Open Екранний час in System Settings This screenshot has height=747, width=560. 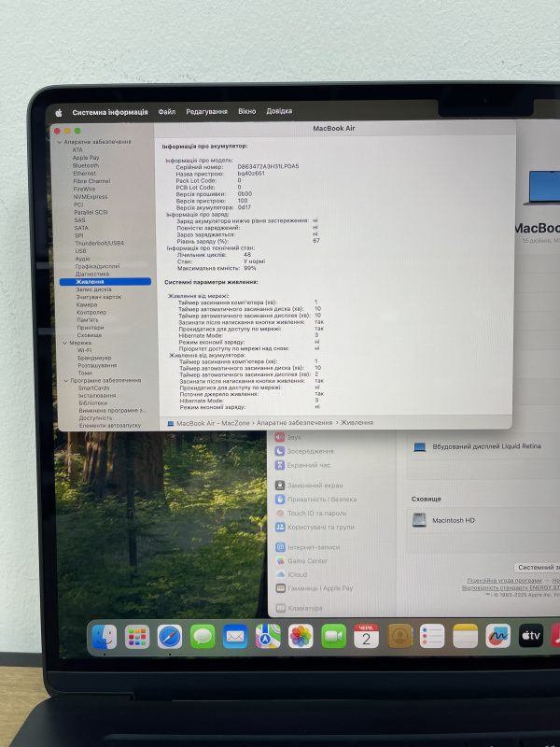302,465
